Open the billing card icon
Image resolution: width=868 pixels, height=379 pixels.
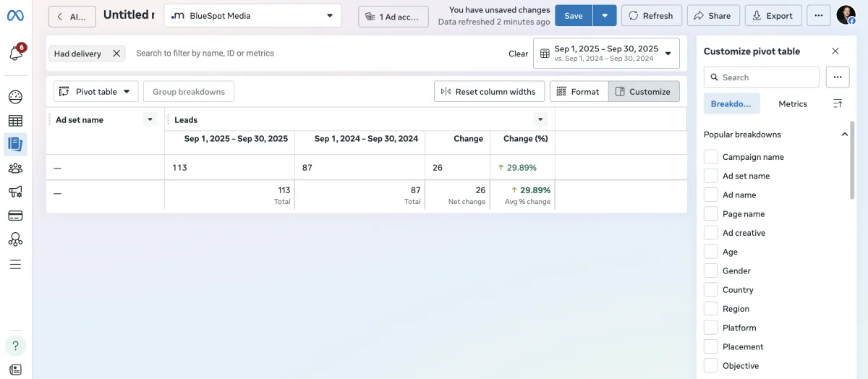click(x=15, y=216)
